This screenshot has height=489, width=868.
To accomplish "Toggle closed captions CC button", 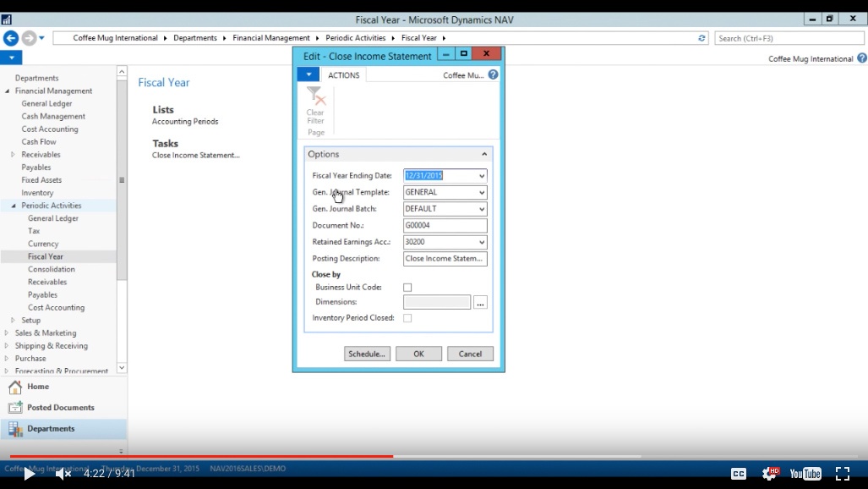I will point(738,474).
